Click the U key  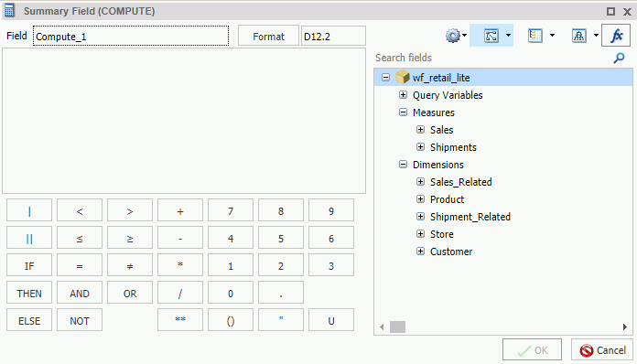331,320
